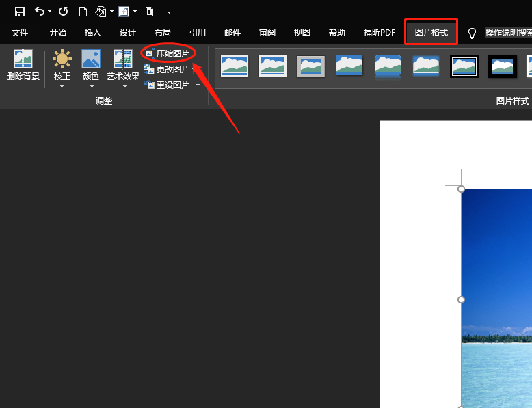Click the New blank document icon
The image size is (532, 408).
pos(83,11)
